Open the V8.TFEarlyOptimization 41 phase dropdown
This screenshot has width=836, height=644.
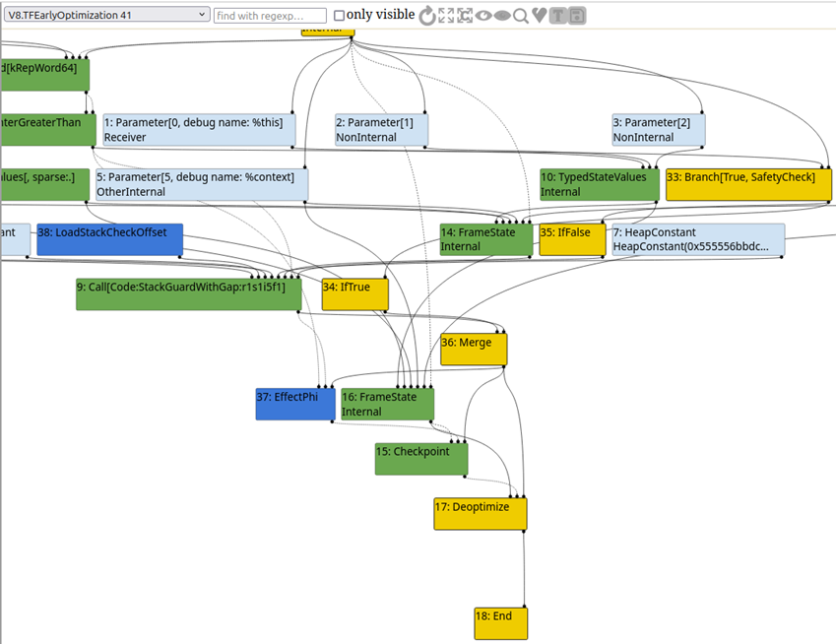coord(106,15)
